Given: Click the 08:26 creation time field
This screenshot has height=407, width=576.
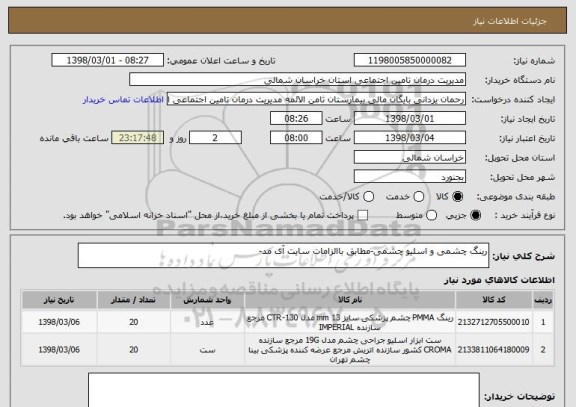Looking at the screenshot, I should click(296, 119).
